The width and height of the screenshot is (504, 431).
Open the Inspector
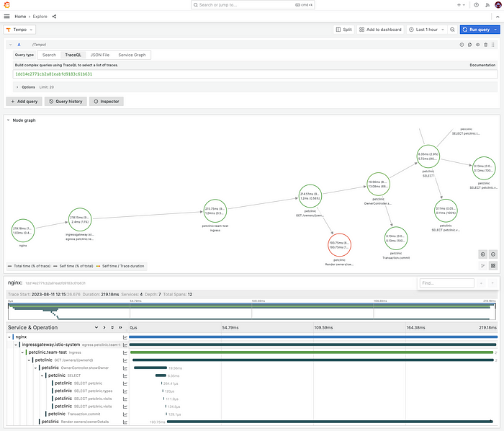coord(107,102)
